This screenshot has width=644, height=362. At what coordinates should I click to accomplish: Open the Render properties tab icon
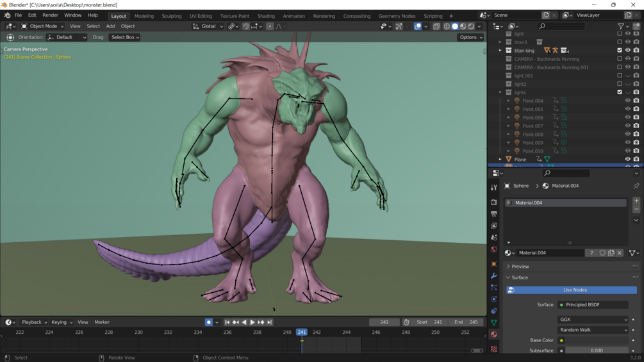(x=493, y=202)
